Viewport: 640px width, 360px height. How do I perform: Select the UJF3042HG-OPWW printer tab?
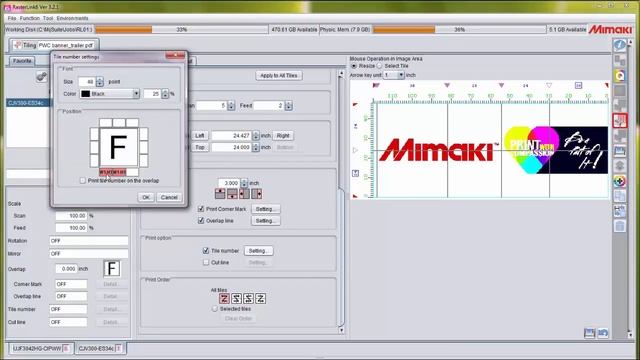pyautogui.click(x=40, y=349)
